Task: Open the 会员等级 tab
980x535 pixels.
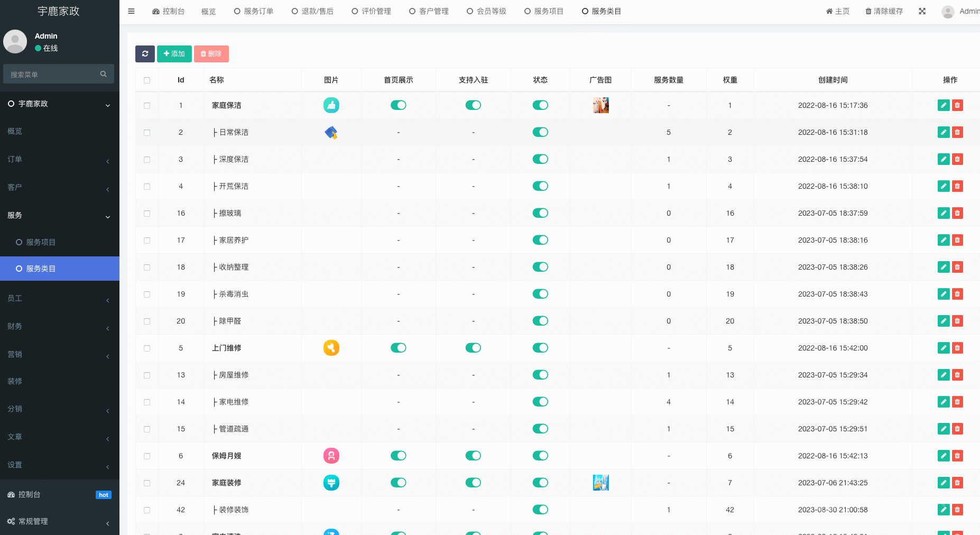Action: pyautogui.click(x=486, y=11)
